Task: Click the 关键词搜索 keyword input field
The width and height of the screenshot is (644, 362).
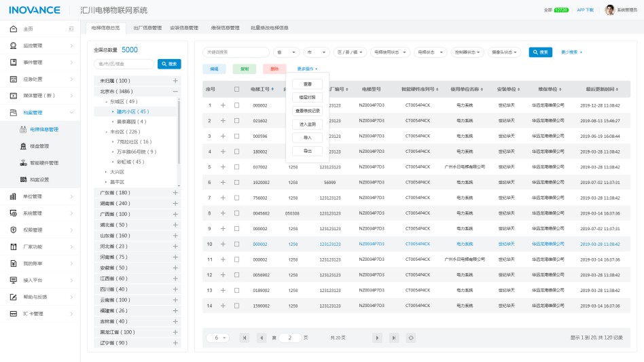Action: (236, 52)
